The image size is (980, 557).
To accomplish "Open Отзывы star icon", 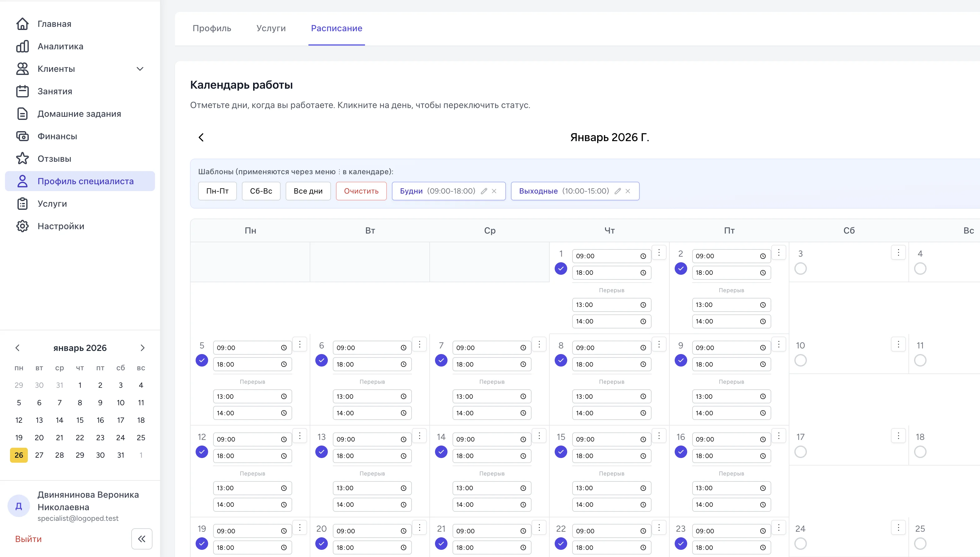I will click(x=22, y=158).
